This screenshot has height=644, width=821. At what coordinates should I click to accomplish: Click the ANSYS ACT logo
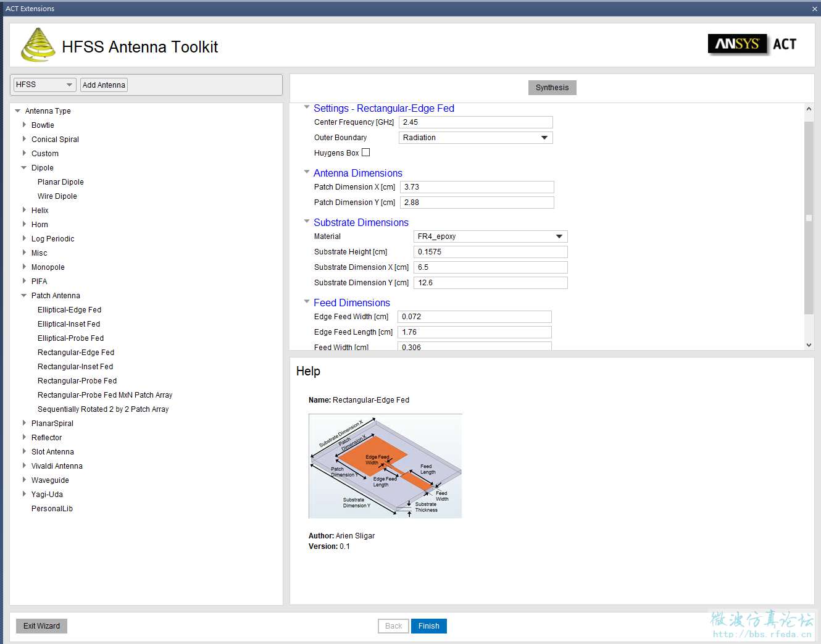(x=752, y=44)
